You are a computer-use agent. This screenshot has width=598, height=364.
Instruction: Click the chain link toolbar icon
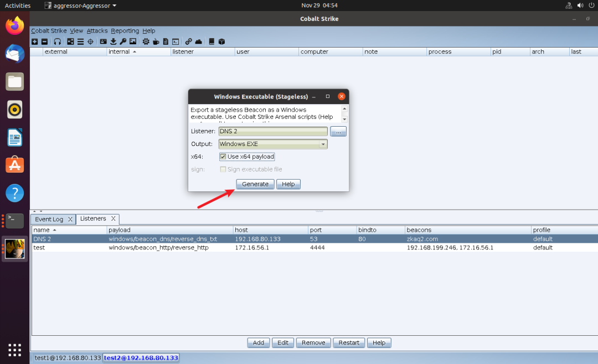[x=188, y=41]
